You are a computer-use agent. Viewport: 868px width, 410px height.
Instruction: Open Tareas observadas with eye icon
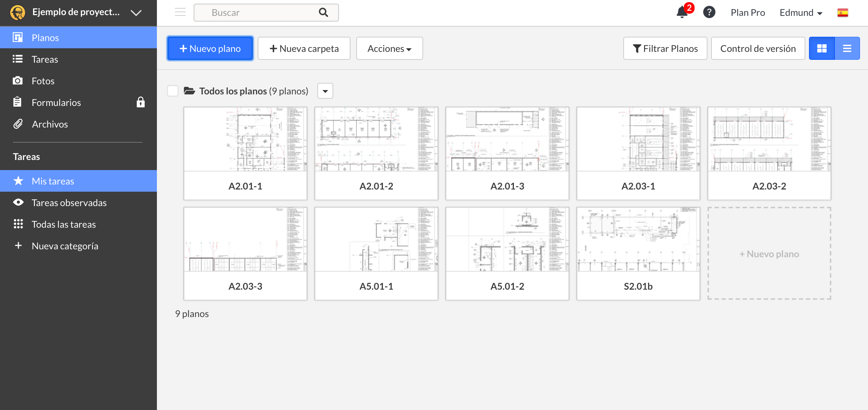pyautogui.click(x=69, y=203)
